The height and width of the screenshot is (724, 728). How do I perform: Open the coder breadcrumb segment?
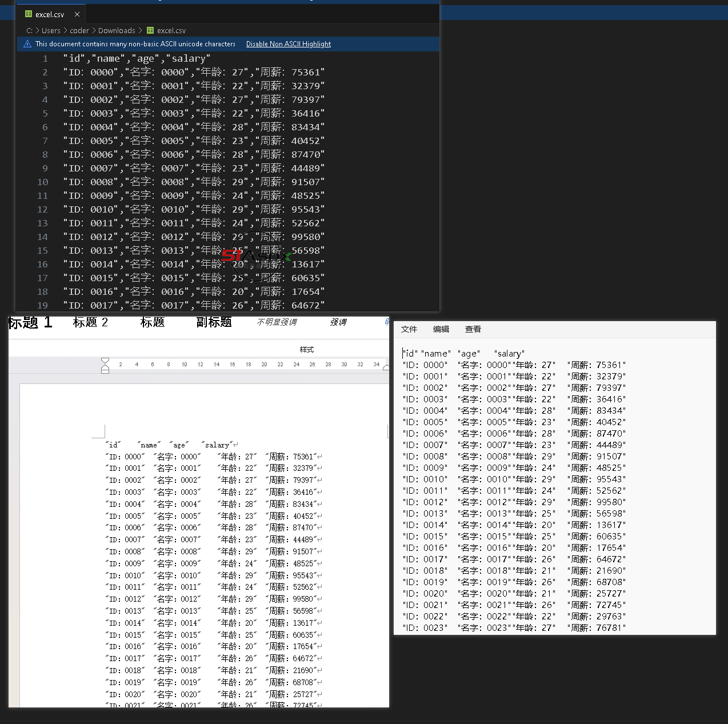tap(79, 30)
